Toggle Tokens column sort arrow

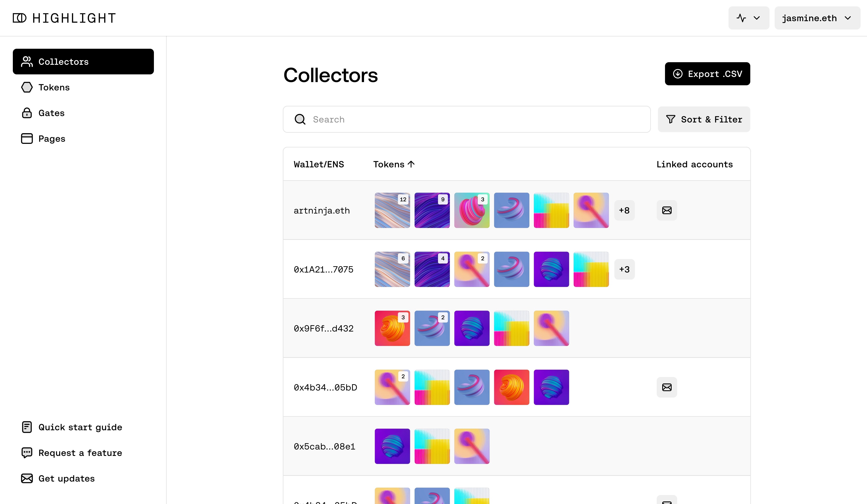click(411, 164)
